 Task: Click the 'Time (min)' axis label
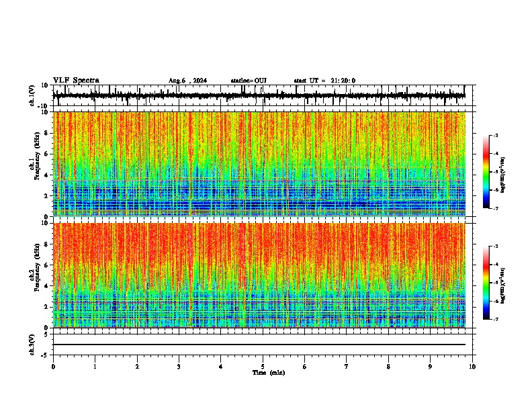coord(269,373)
